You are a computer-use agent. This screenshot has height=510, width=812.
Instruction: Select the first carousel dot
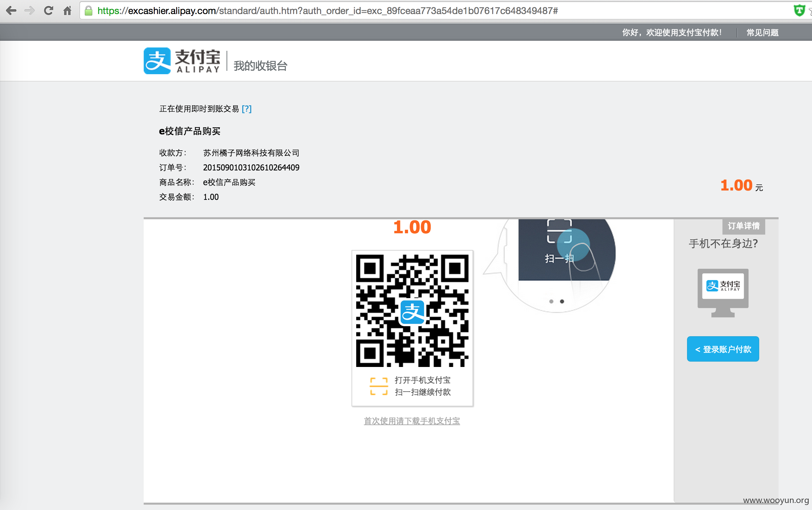pyautogui.click(x=551, y=301)
